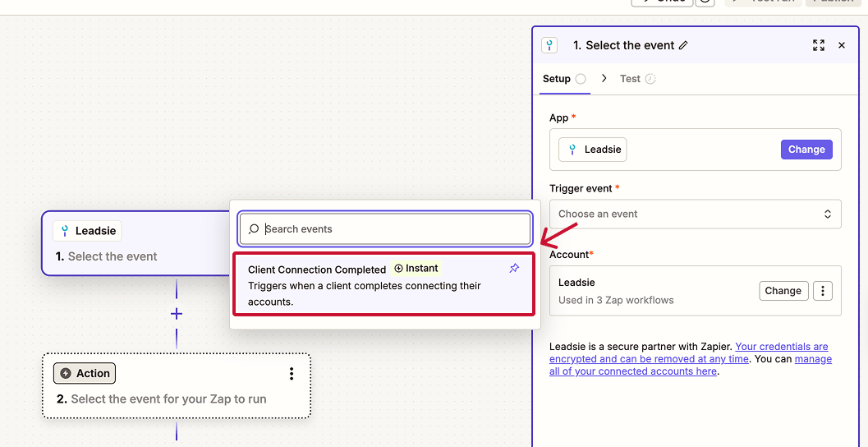Select the Leadsie trigger step on canvas

click(136, 243)
